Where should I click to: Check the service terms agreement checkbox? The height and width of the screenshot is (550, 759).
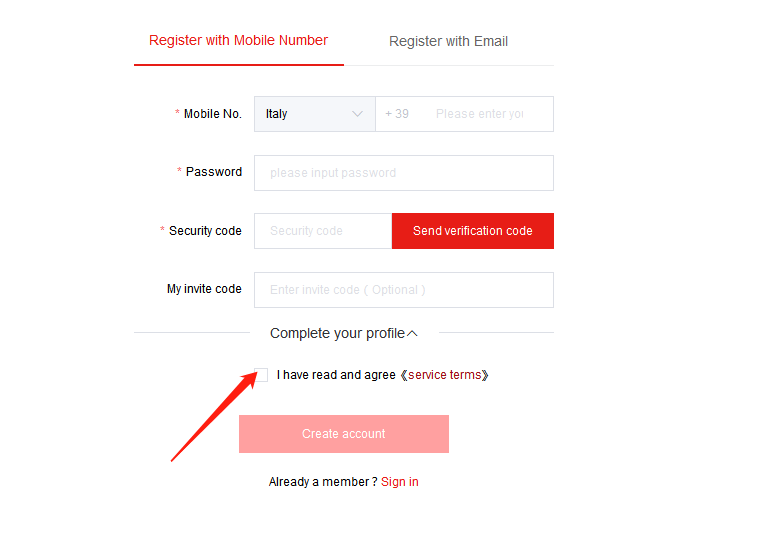coord(261,375)
